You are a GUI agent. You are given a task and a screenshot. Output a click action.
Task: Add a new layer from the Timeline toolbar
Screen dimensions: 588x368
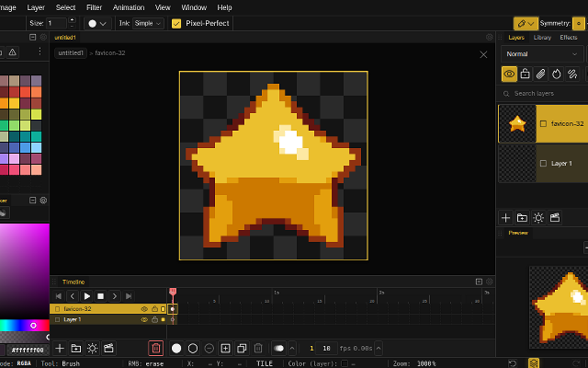(x=60, y=349)
